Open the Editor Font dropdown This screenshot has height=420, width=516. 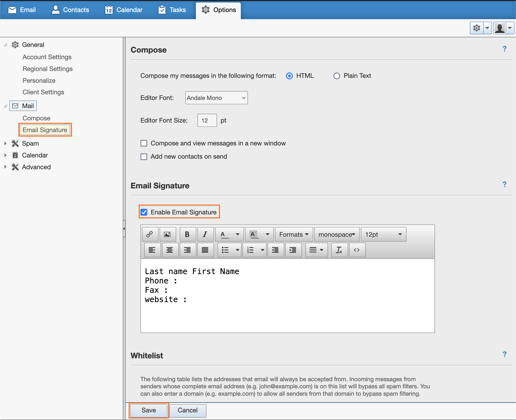click(x=216, y=98)
